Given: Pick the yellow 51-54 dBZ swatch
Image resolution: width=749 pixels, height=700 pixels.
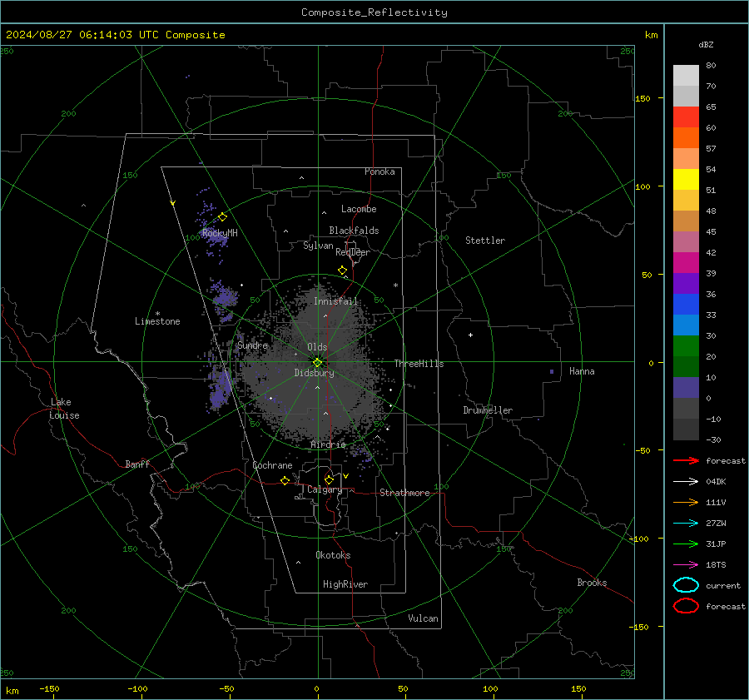Looking at the screenshot, I should click(x=686, y=180).
